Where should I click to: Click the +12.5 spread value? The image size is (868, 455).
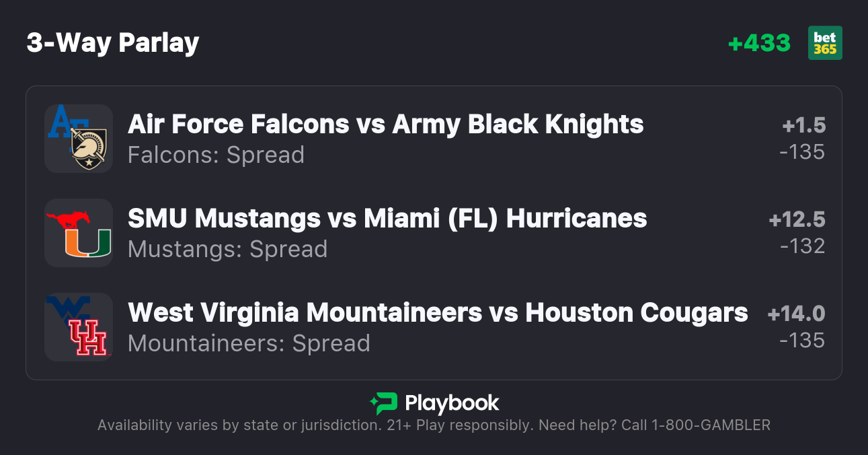tap(797, 219)
